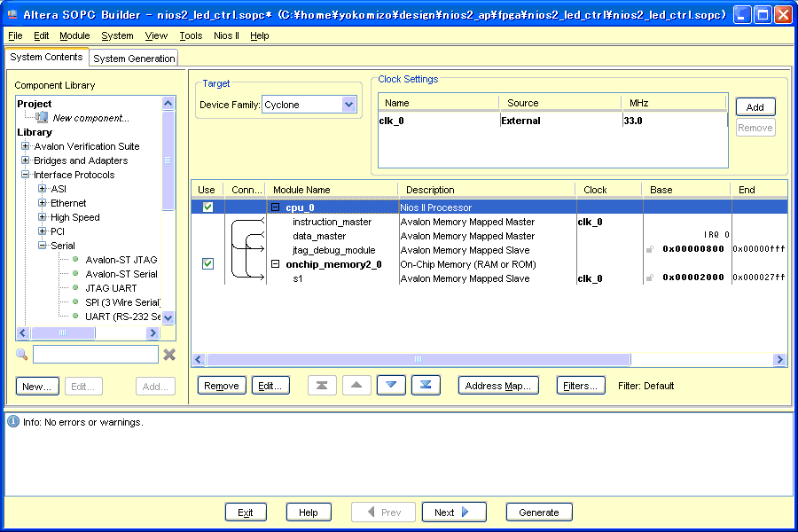The image size is (798, 532).
Task: Click the lock icon beside base 0x00002000
Action: coord(650,278)
